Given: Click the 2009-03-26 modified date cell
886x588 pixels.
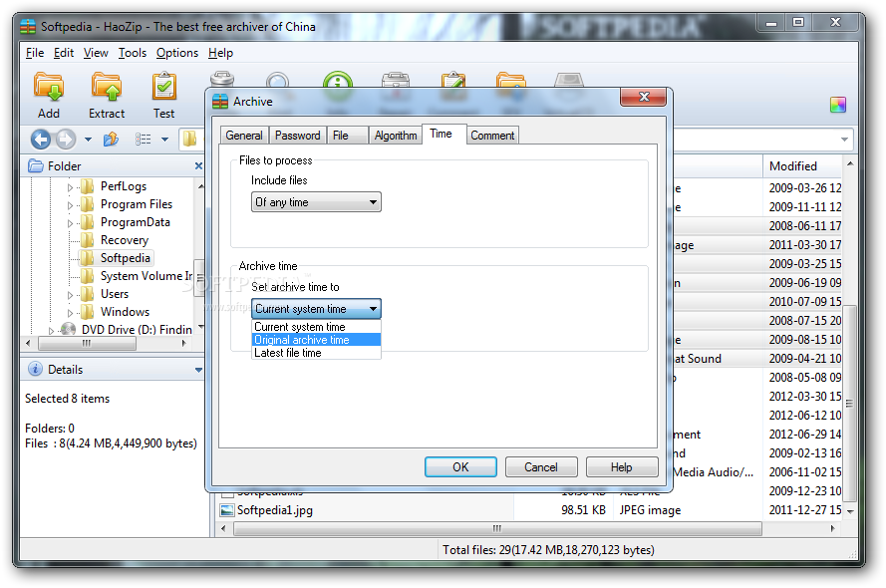Looking at the screenshot, I should point(804,187).
